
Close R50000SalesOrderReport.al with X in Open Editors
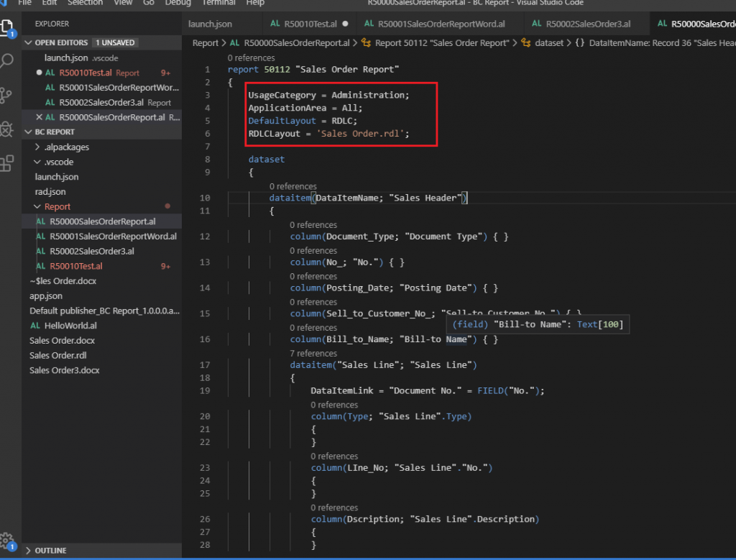39,117
